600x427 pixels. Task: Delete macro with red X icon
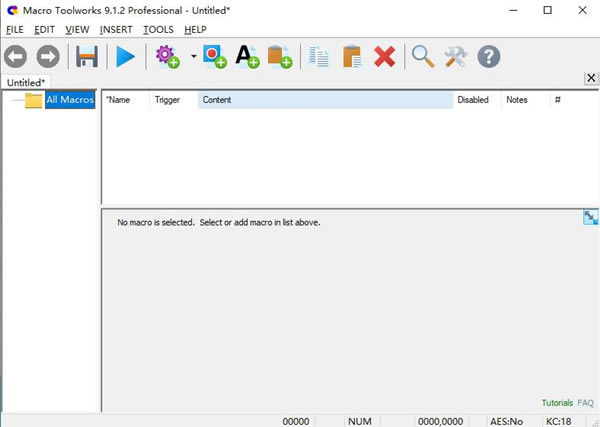tap(385, 57)
